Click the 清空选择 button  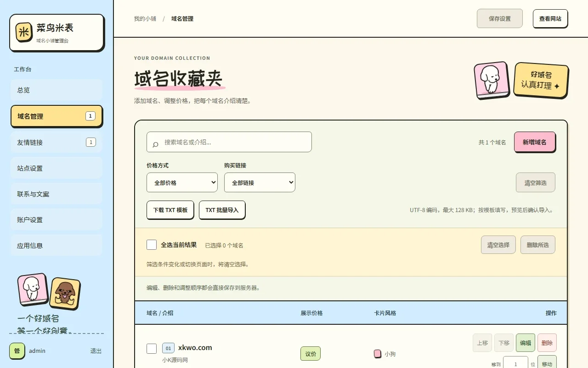pos(498,245)
